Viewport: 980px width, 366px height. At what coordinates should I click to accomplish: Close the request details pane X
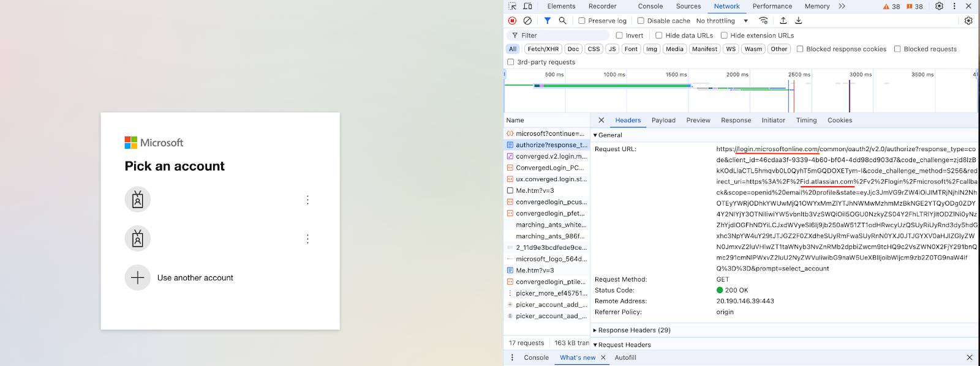(x=601, y=120)
